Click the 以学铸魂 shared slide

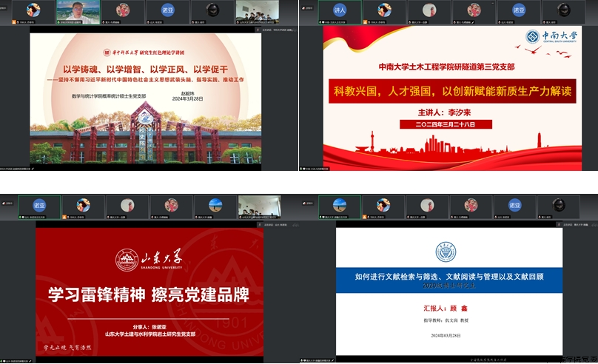[146, 98]
